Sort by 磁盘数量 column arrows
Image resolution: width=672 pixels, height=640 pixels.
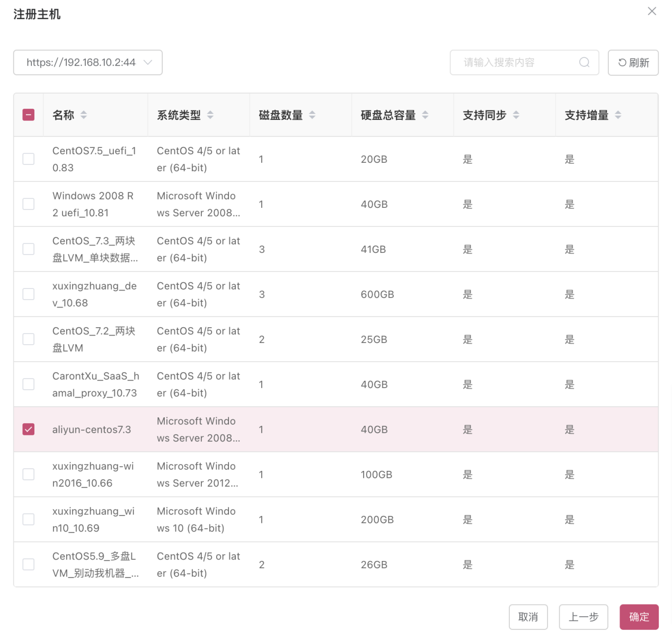pos(312,115)
